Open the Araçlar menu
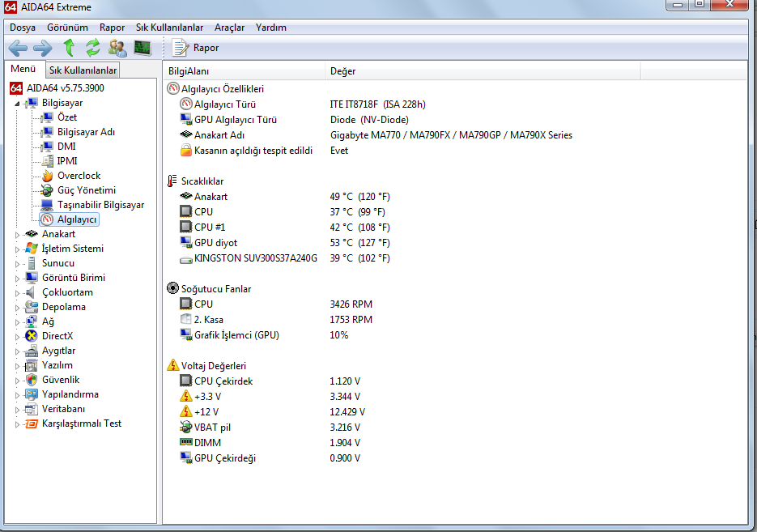 [229, 28]
